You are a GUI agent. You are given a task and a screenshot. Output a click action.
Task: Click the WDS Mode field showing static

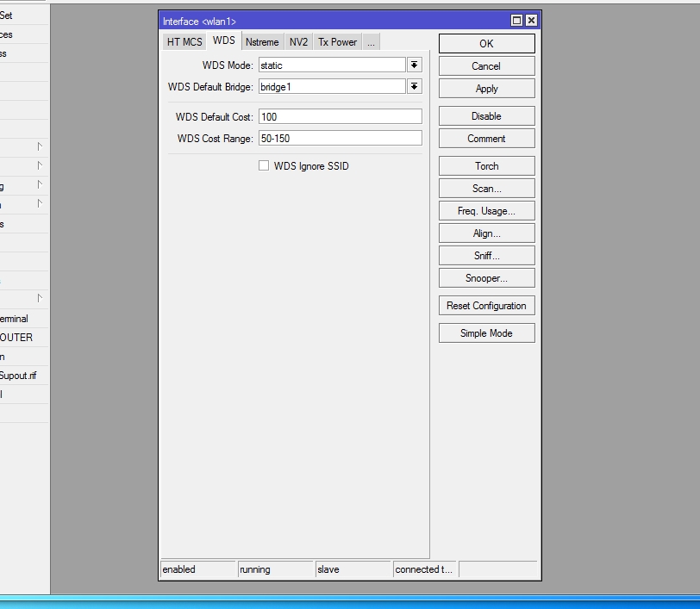click(x=332, y=65)
